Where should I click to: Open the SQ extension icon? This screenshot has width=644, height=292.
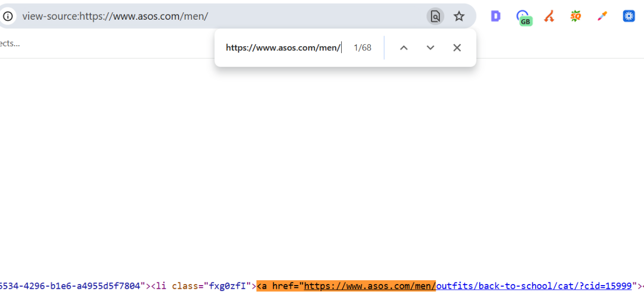[x=575, y=16]
